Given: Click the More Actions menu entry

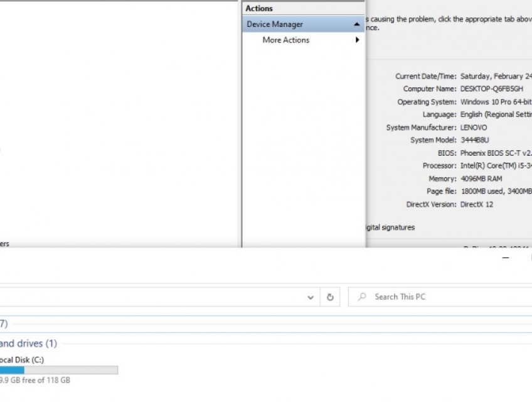Looking at the screenshot, I should point(285,40).
